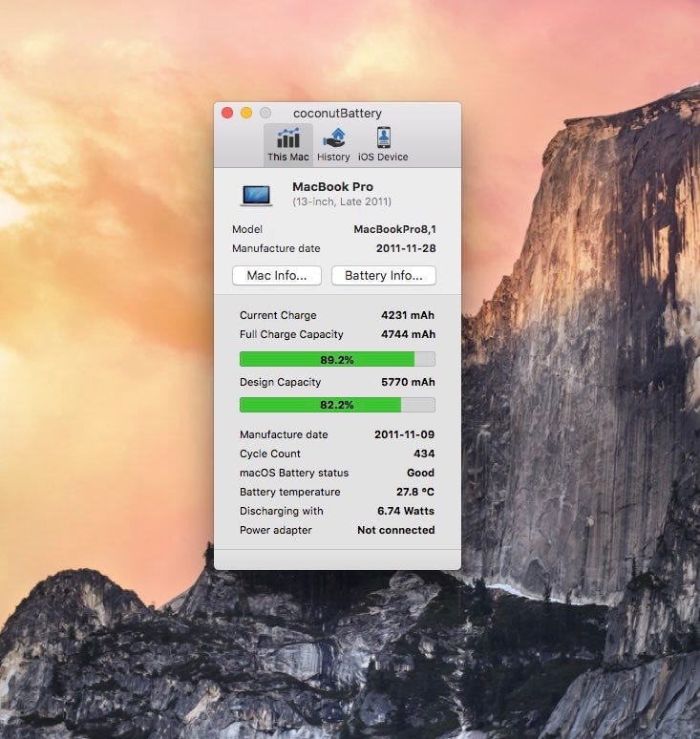
Task: Click the Full Charge Capacity label
Action: pos(291,334)
